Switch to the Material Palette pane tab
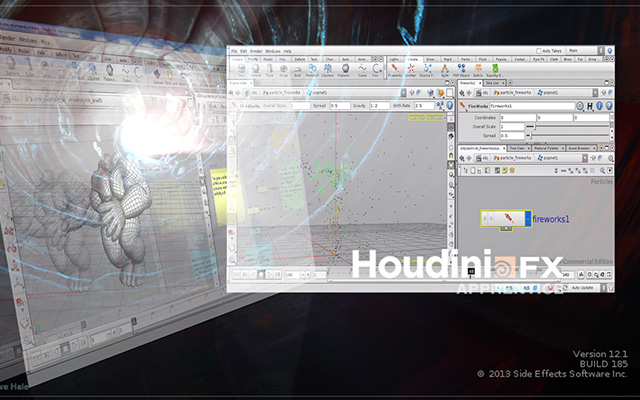 pyautogui.click(x=546, y=148)
